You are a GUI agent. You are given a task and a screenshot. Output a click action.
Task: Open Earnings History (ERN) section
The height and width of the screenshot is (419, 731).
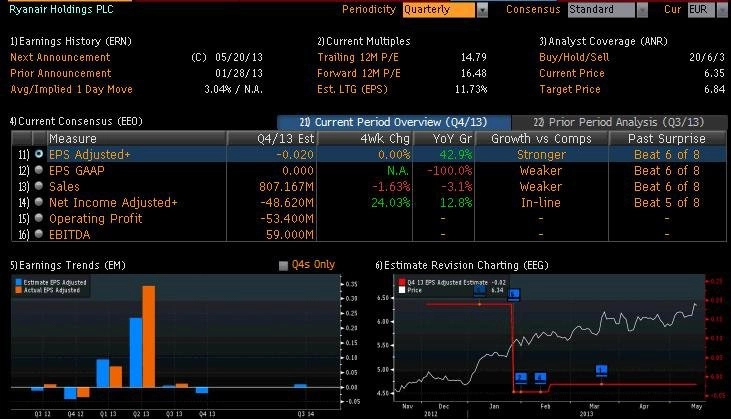tap(71, 41)
